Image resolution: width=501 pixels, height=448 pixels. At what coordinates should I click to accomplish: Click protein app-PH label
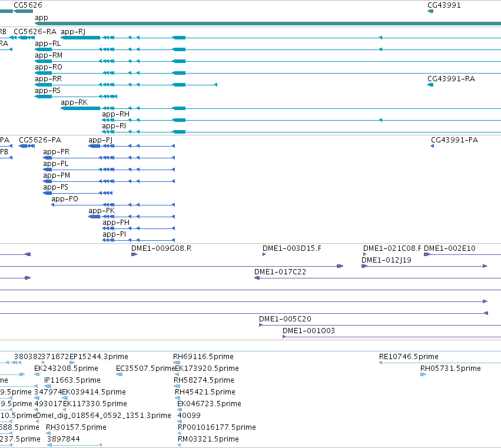click(x=116, y=223)
